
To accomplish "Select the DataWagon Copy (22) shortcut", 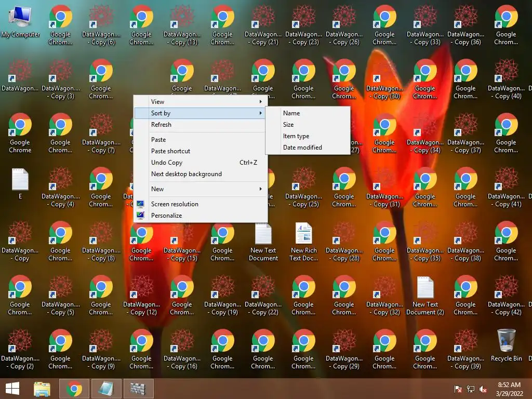I will [263, 296].
